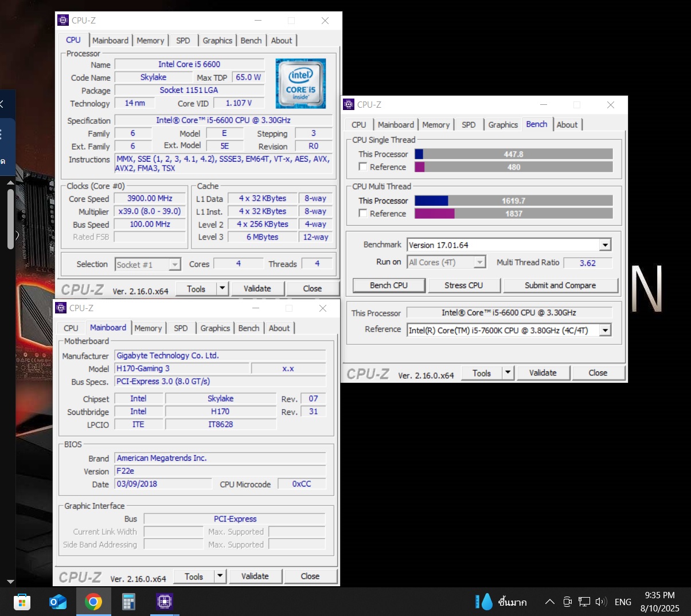Expand the Socket #1 selection dropdown

175,265
